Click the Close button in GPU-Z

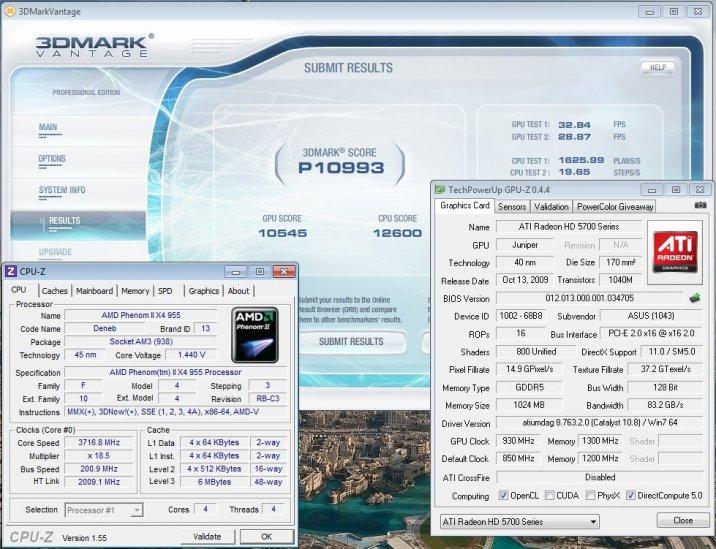[683, 520]
